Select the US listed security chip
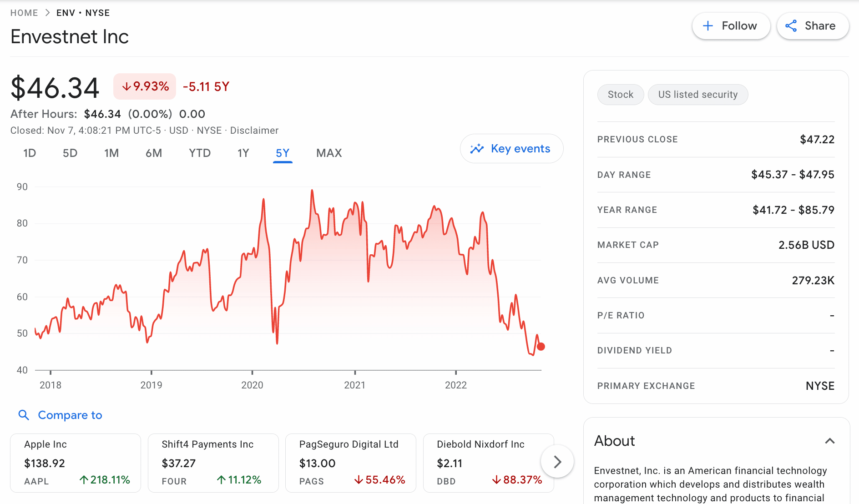Viewport: 859px width, 504px height. (698, 94)
